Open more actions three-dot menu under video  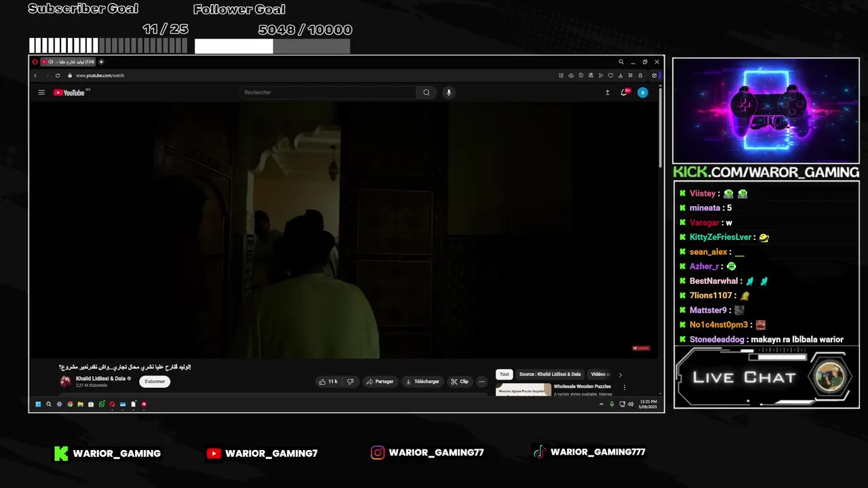481,382
